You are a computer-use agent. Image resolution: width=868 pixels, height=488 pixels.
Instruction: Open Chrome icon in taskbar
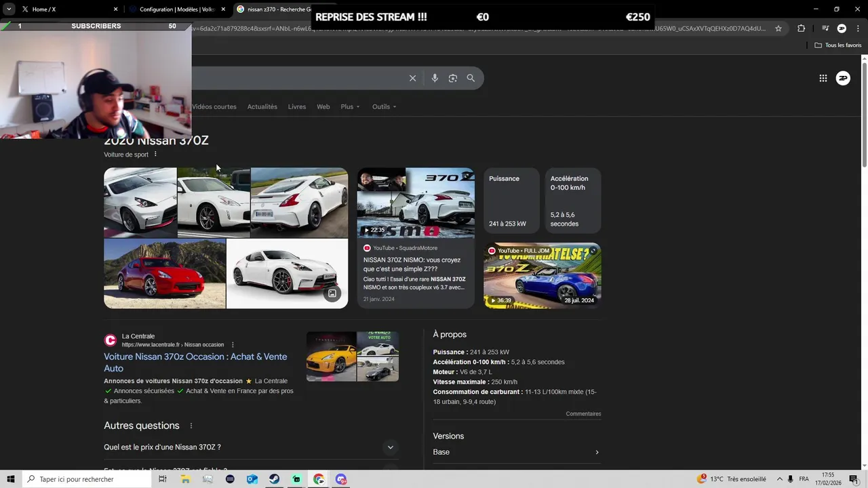tap(319, 479)
